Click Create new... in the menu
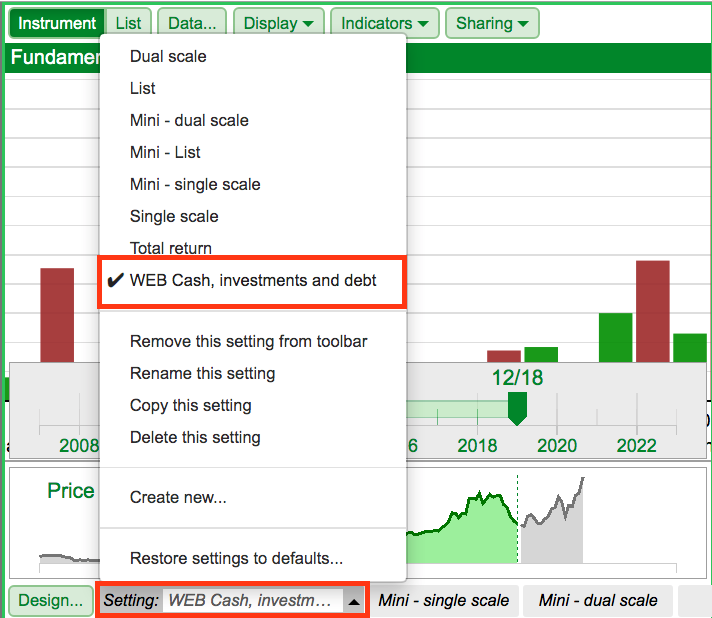 [x=252, y=497]
